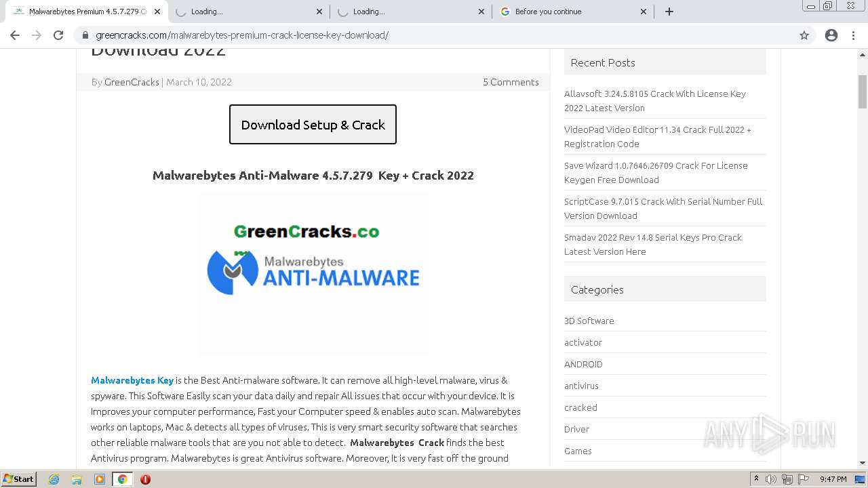Switch to the first Loading tab
The height and width of the screenshot is (488, 868).
[248, 12]
